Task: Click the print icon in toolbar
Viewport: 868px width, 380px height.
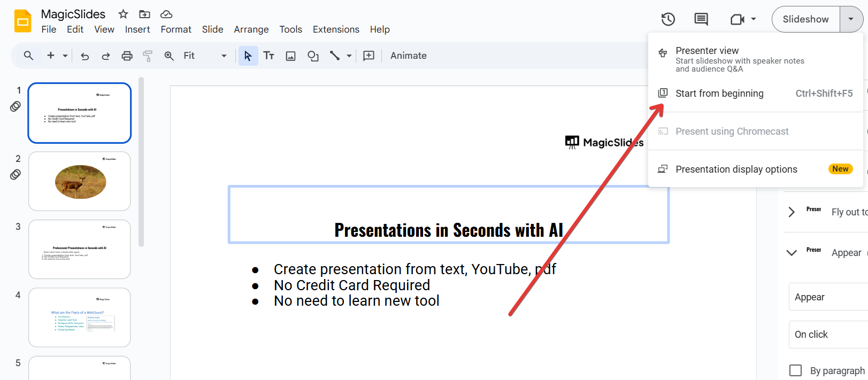Action: pos(127,56)
